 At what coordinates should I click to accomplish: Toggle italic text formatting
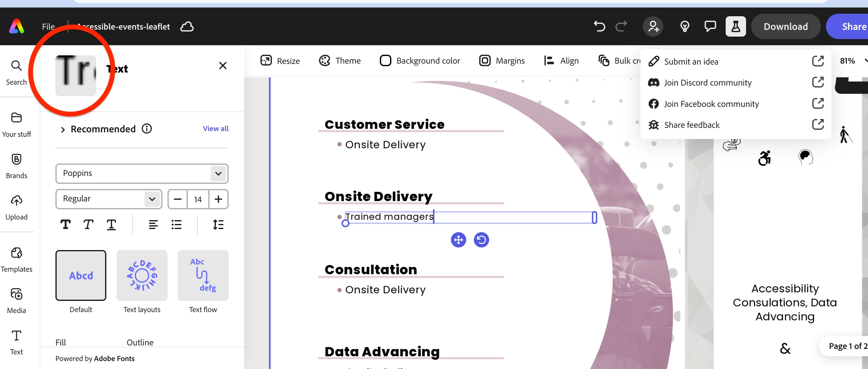coord(88,224)
